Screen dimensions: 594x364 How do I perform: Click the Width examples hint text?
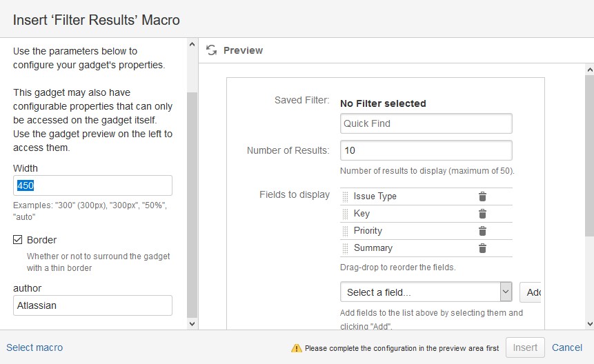point(90,211)
